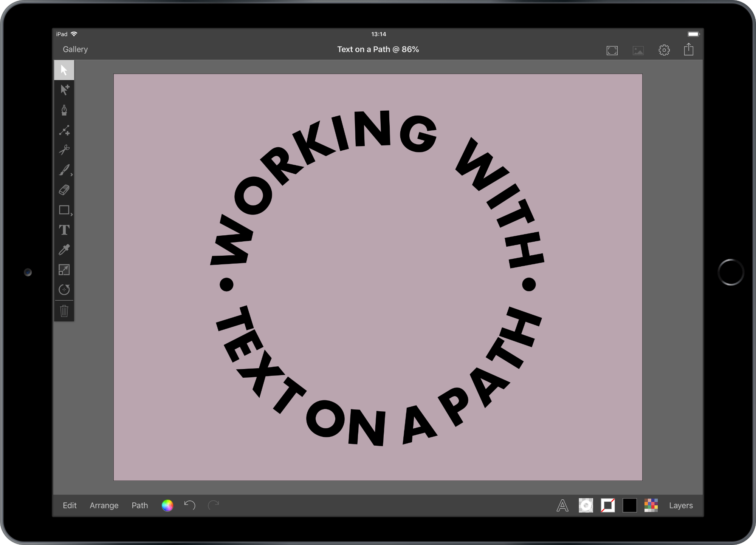Open the Layers panel
This screenshot has width=756, height=545.
tap(680, 505)
